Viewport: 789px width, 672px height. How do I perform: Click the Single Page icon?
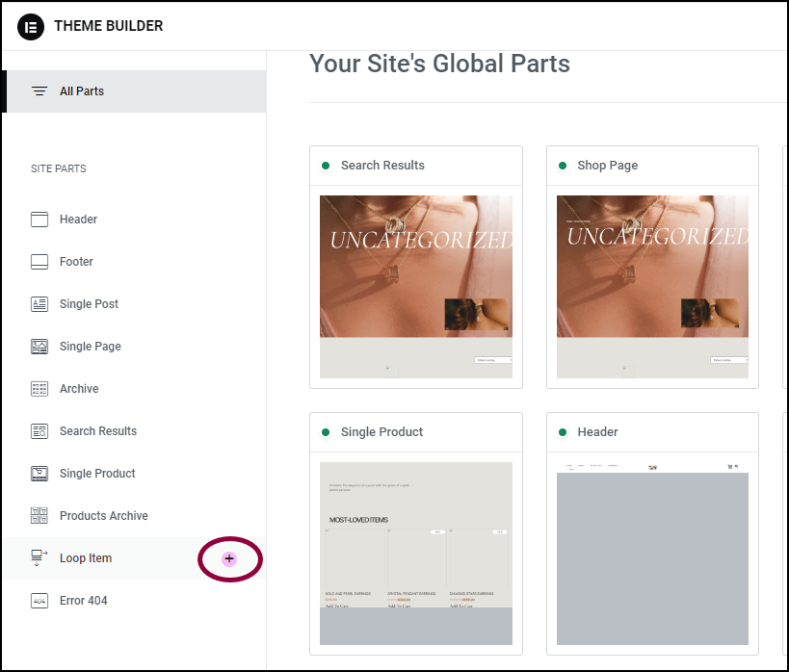point(39,346)
